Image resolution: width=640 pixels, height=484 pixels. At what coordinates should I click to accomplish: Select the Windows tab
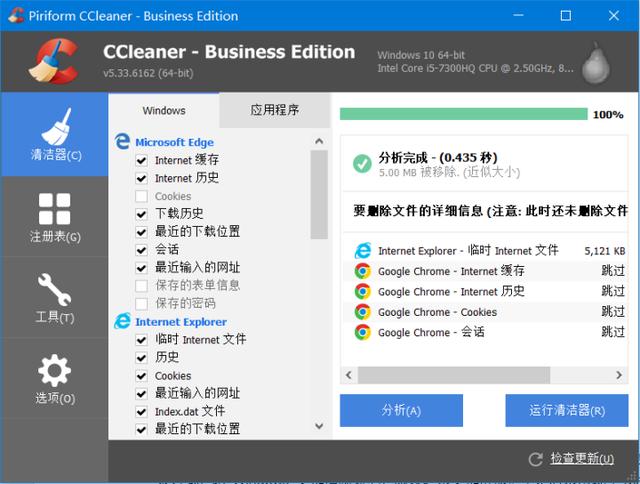pos(164,111)
